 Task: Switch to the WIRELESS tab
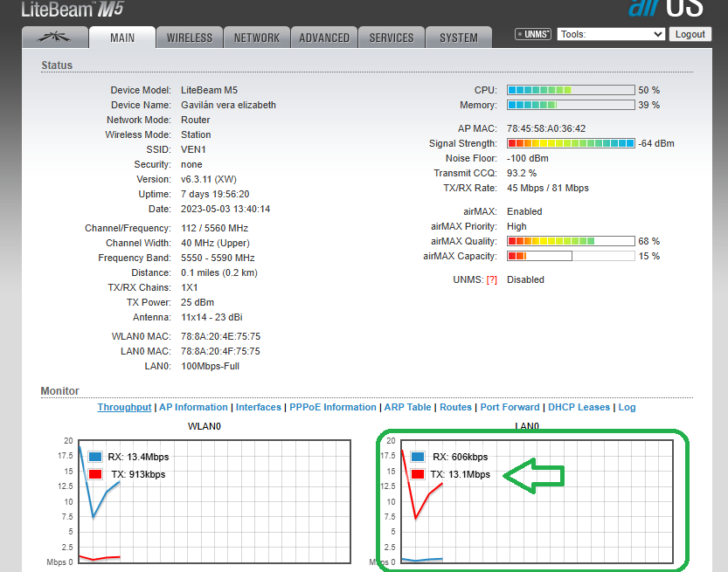(190, 38)
